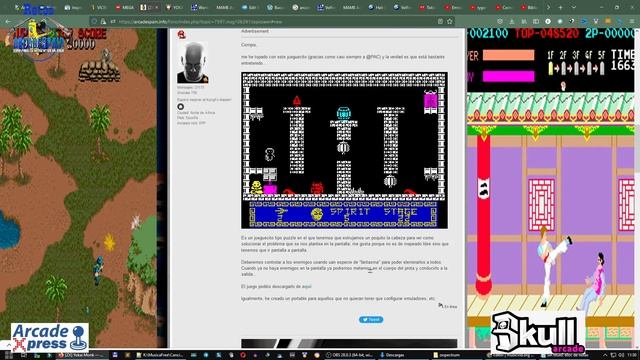The width and height of the screenshot is (640, 360).
Task: Focus the arcadespain.info address bar
Action: click(273, 21)
